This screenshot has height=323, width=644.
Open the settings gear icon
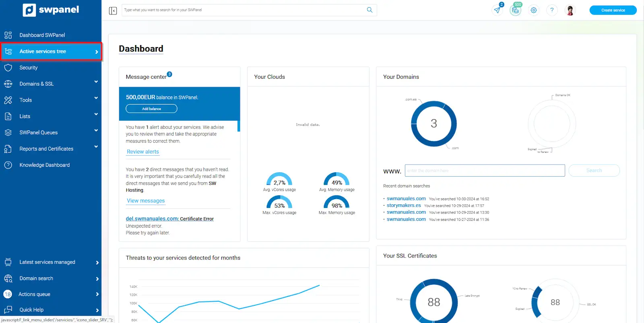(x=534, y=10)
